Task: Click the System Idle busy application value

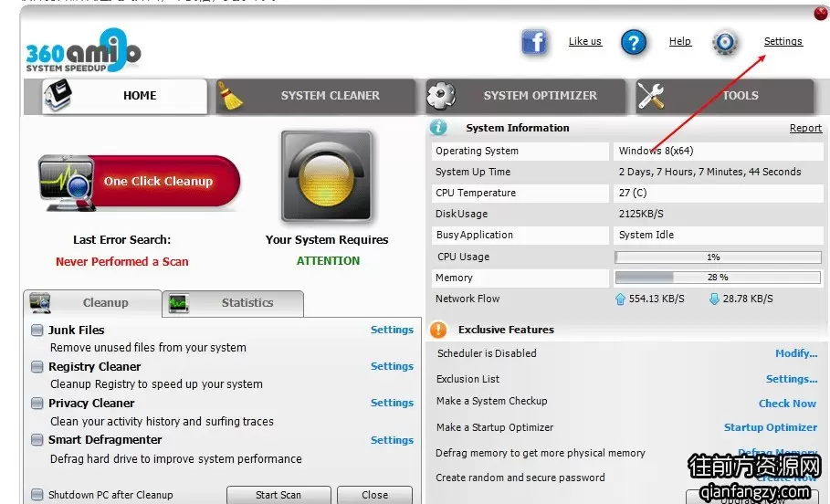Action: click(x=646, y=235)
